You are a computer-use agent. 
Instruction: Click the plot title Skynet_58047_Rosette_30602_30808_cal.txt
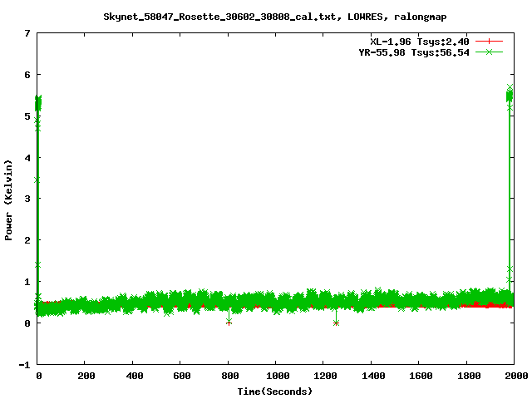pos(219,17)
